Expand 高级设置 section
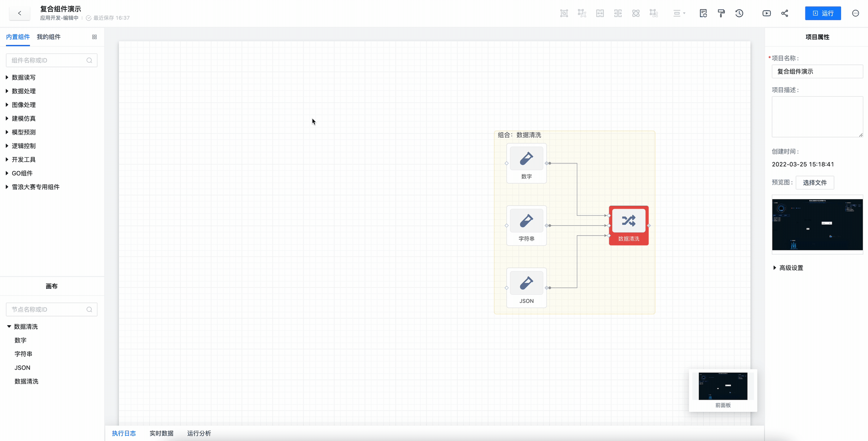Viewport: 868px width, 441px height. (x=791, y=268)
